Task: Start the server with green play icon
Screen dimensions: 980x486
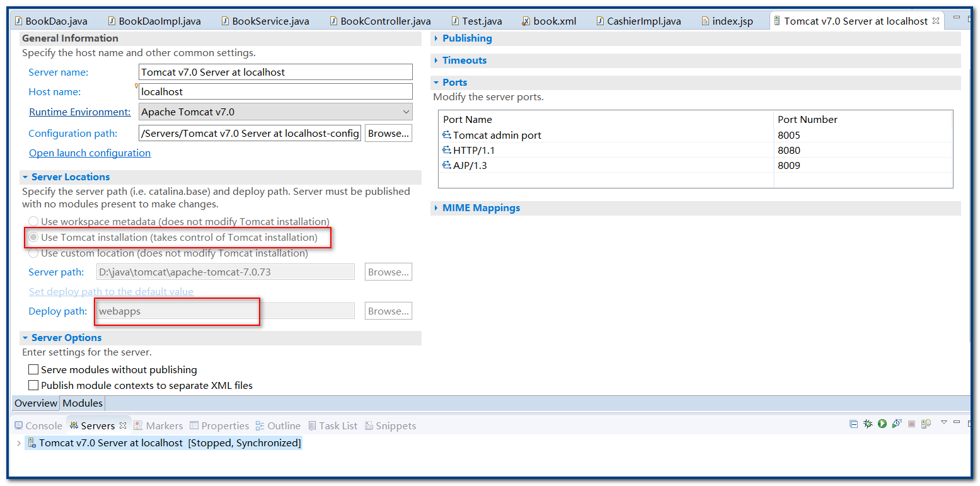Action: (x=882, y=424)
